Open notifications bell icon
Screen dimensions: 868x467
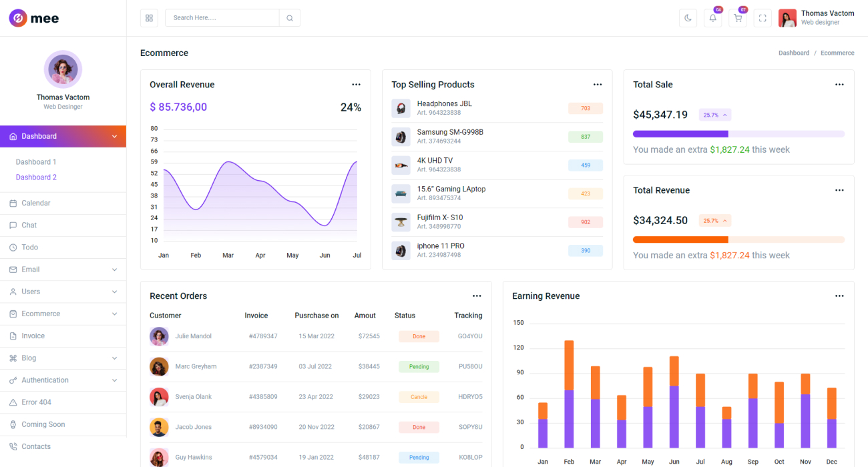(x=712, y=18)
